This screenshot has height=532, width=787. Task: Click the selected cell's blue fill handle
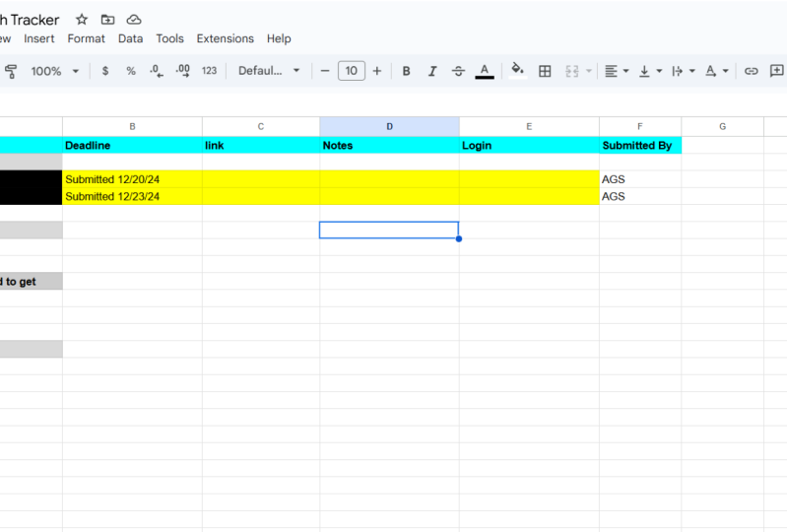point(459,238)
